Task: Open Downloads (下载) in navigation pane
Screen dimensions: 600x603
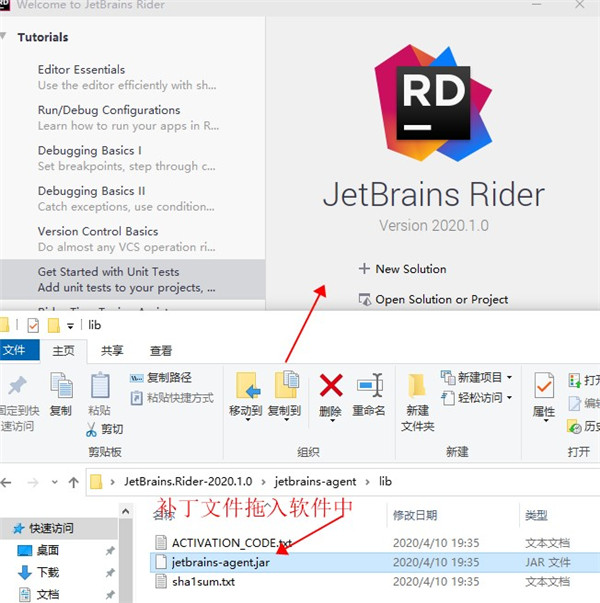Action: tap(48, 572)
